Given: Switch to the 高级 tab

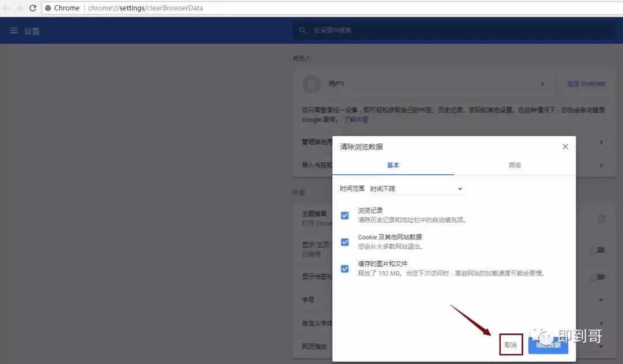Looking at the screenshot, I should (x=514, y=165).
